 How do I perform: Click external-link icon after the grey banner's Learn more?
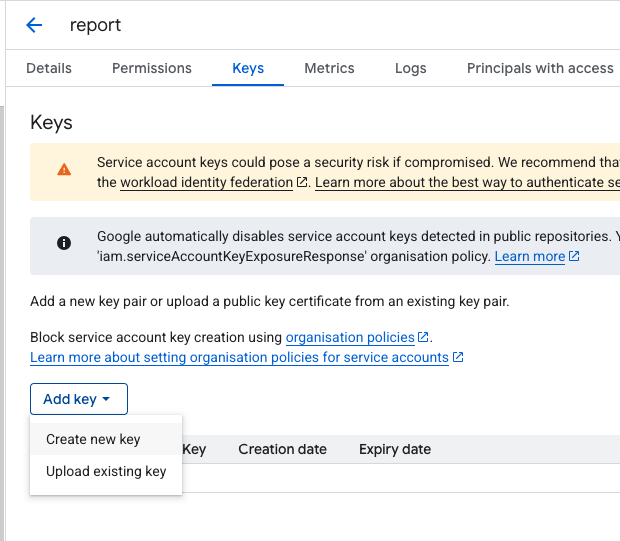point(574,257)
